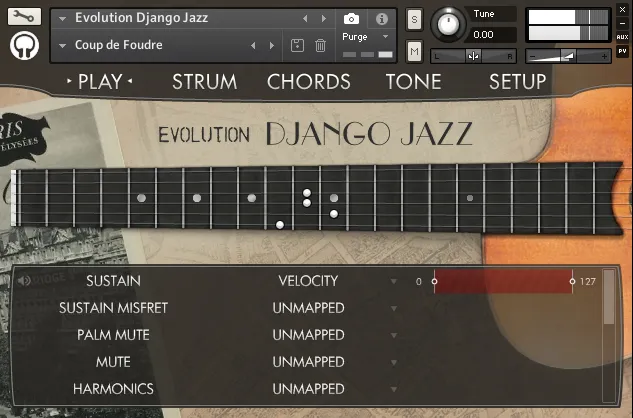The height and width of the screenshot is (418, 633).
Task: Toggle the PV button
Action: [x=622, y=51]
